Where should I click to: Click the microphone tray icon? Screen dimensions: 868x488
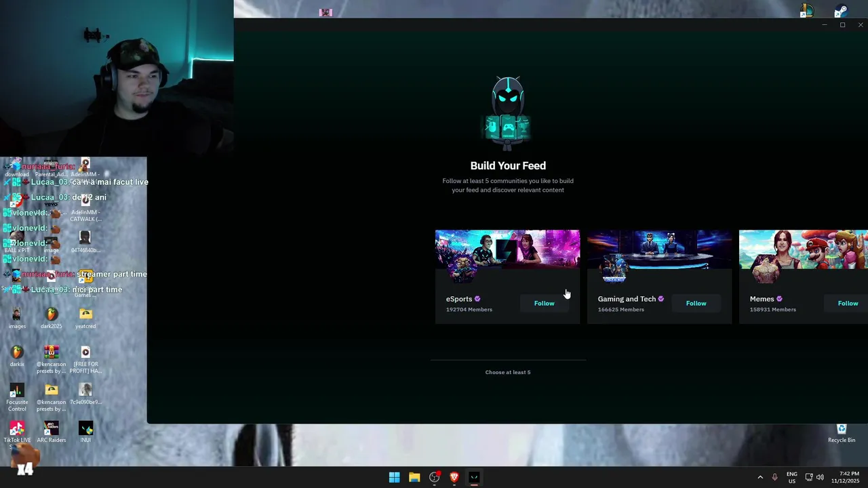click(774, 477)
